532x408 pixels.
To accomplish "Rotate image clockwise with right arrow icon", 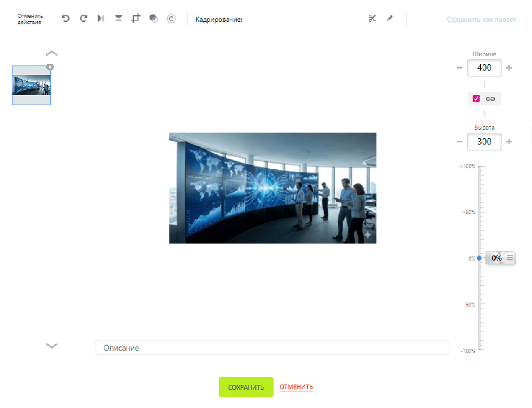I will tap(83, 19).
